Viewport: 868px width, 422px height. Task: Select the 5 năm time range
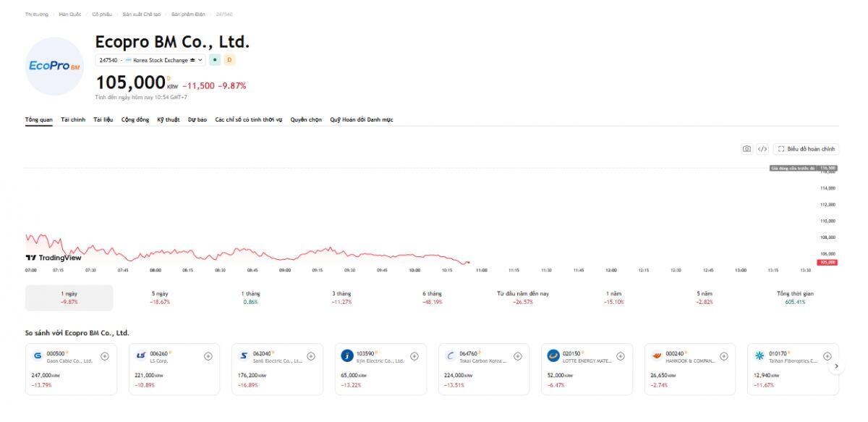pos(705,297)
